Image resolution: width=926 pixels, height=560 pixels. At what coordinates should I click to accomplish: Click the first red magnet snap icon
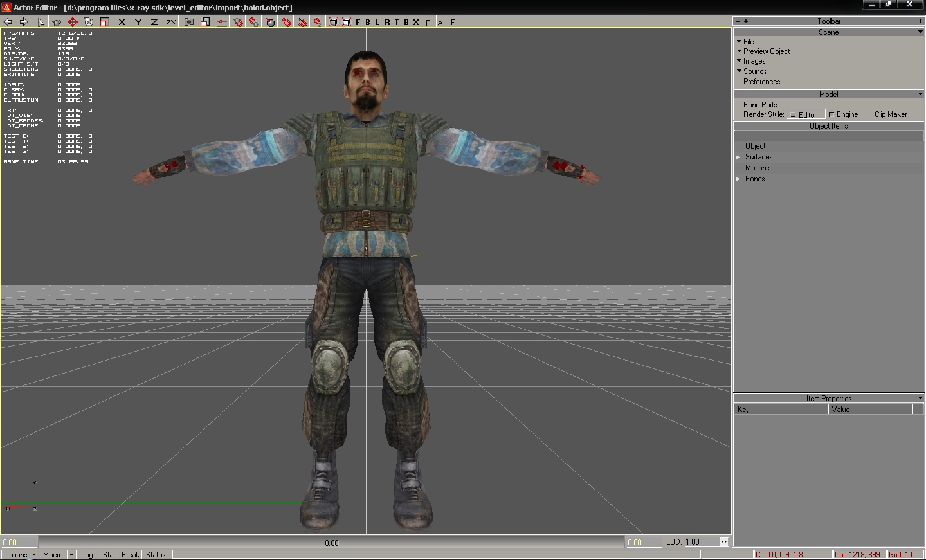pyautogui.click(x=239, y=22)
